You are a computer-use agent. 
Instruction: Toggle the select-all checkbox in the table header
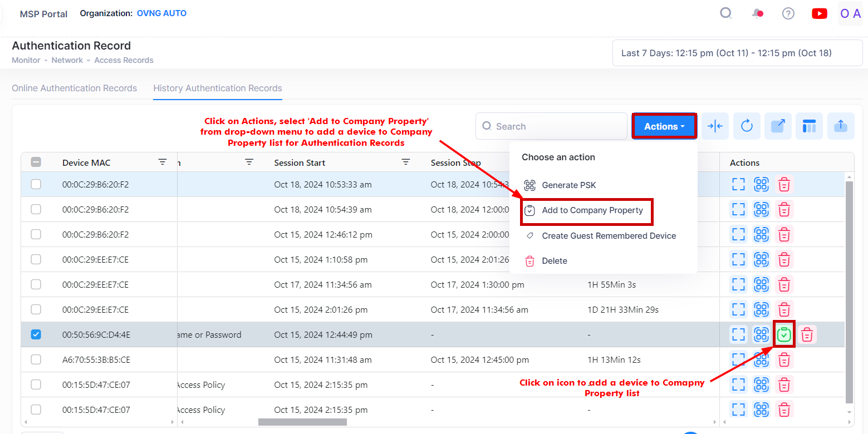(x=36, y=162)
